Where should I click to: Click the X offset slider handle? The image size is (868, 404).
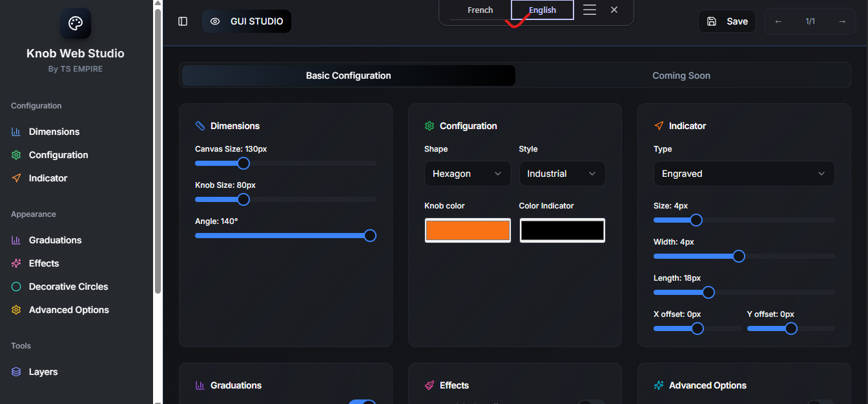[x=697, y=328]
